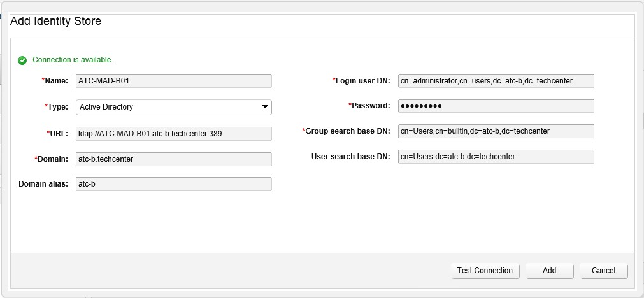Screen dimensions: 644x298
Task: Click the green connection success checkmark icon
Action: point(22,60)
